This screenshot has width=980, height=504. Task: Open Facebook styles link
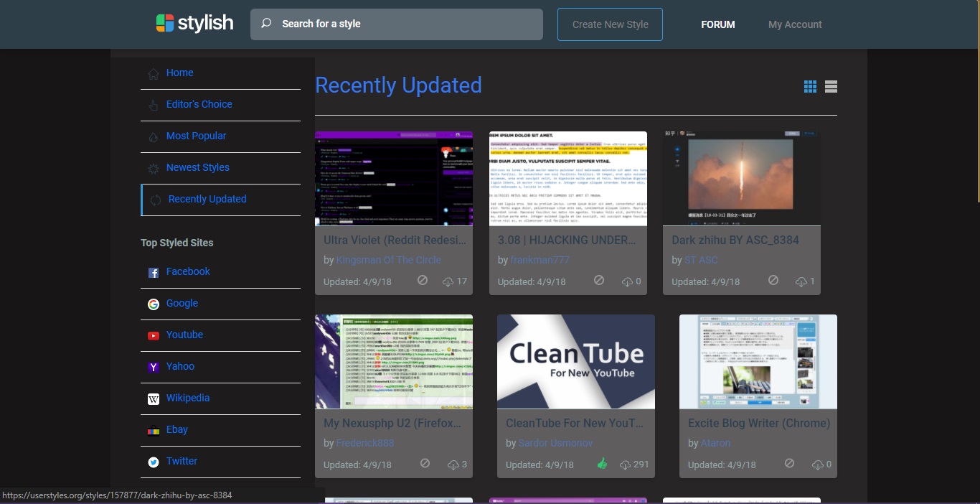point(188,271)
